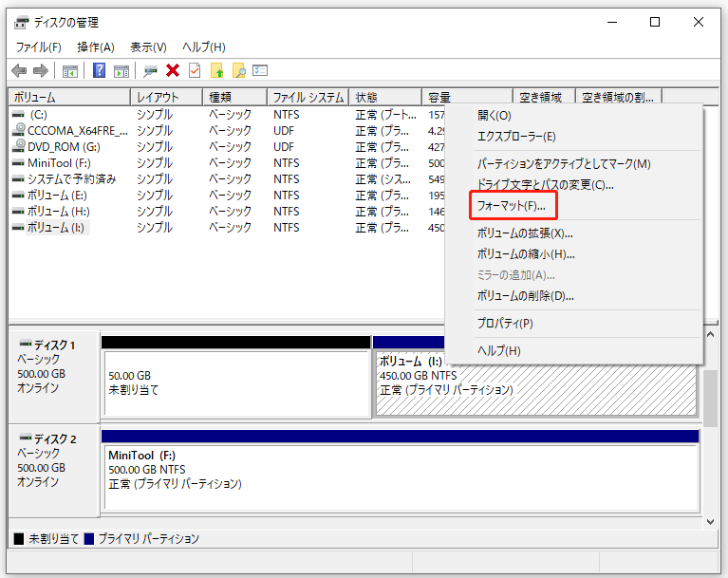Click the disk pane scrollbar thumb
The height and width of the screenshot is (578, 728).
pos(710,399)
